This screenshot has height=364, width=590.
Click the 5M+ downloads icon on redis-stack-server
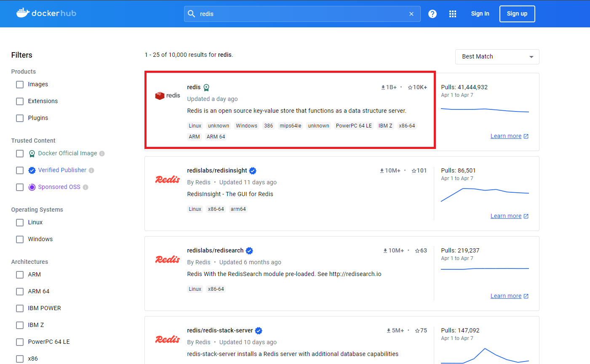[389, 331]
